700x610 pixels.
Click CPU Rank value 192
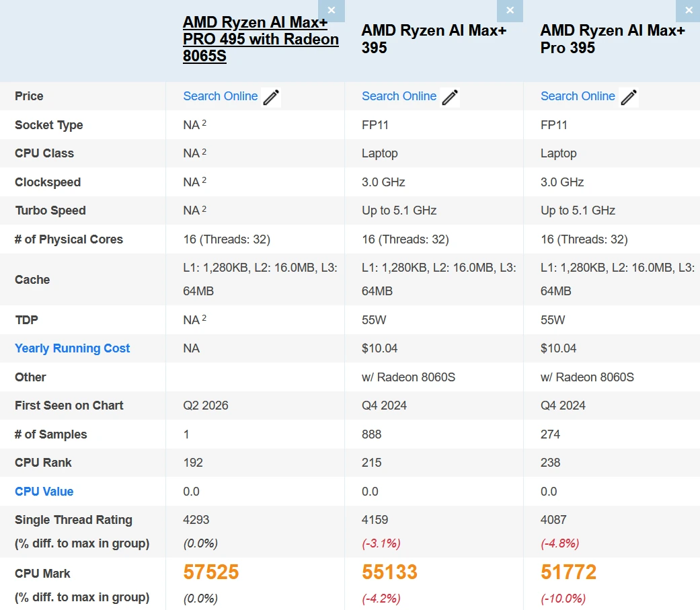click(193, 463)
